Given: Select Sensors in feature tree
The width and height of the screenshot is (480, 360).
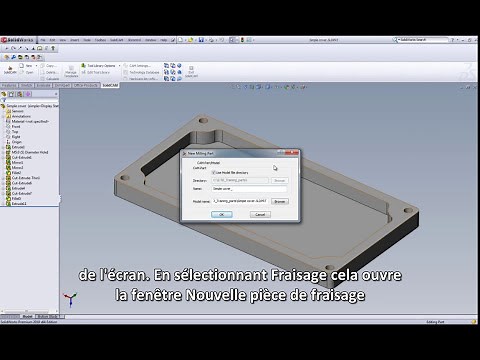Looking at the screenshot, I should pos(15,111).
